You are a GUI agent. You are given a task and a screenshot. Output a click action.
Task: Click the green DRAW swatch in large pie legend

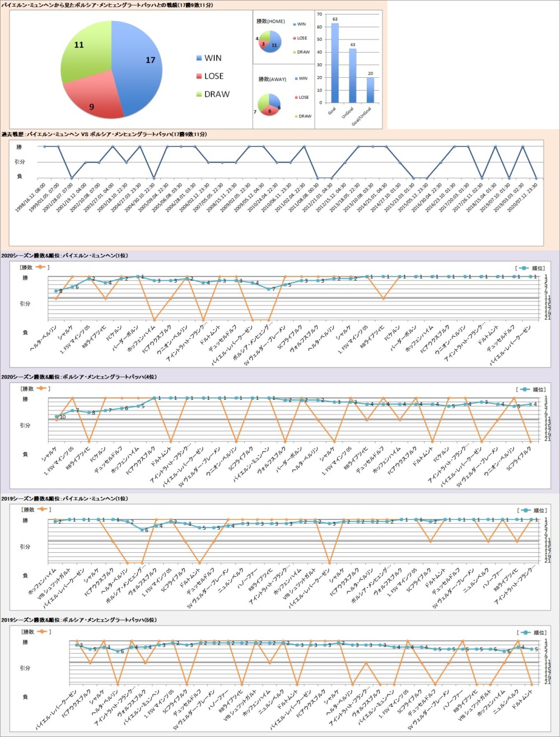tap(199, 94)
